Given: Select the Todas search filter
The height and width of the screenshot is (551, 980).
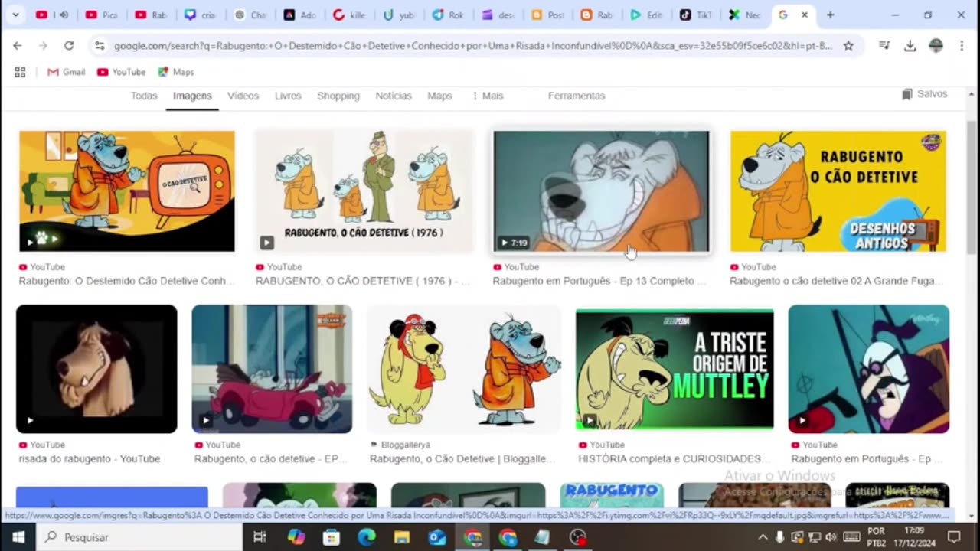Looking at the screenshot, I should [144, 96].
